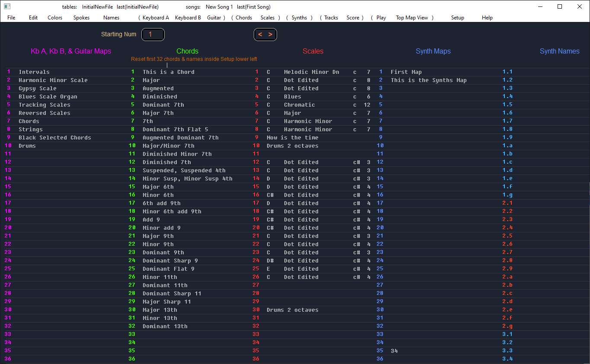The height and width of the screenshot is (364, 590).
Task: Click the right arrow page stepper
Action: point(271,35)
